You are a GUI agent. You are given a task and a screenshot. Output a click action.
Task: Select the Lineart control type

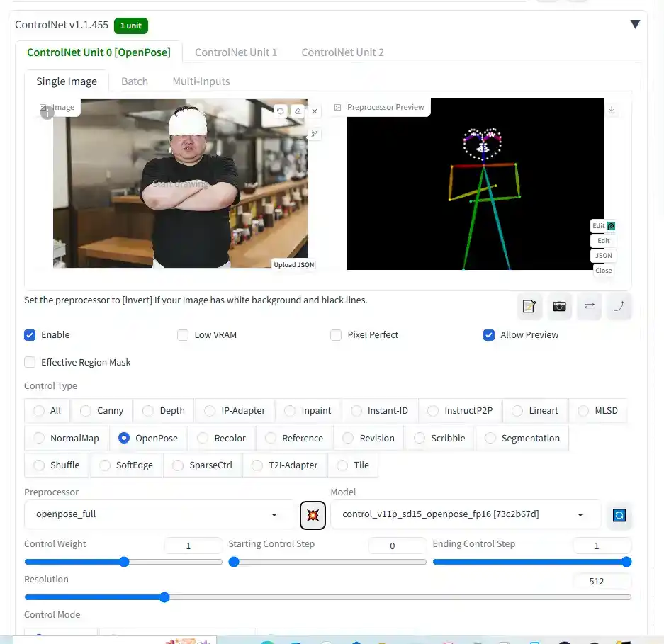tap(535, 411)
